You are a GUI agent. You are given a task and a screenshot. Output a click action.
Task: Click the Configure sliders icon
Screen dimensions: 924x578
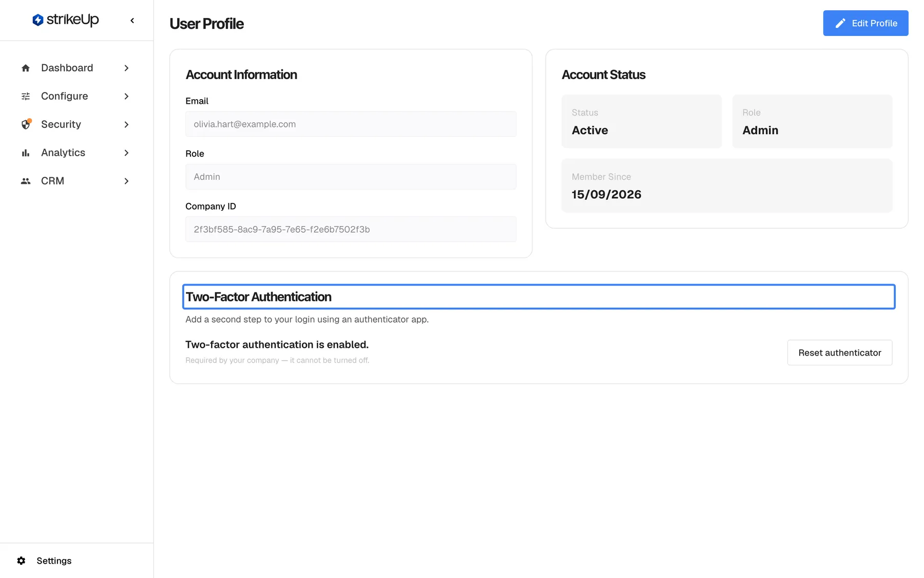tap(26, 96)
